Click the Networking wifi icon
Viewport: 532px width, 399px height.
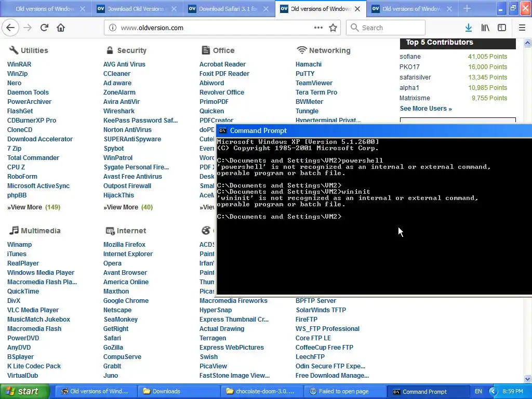click(301, 50)
